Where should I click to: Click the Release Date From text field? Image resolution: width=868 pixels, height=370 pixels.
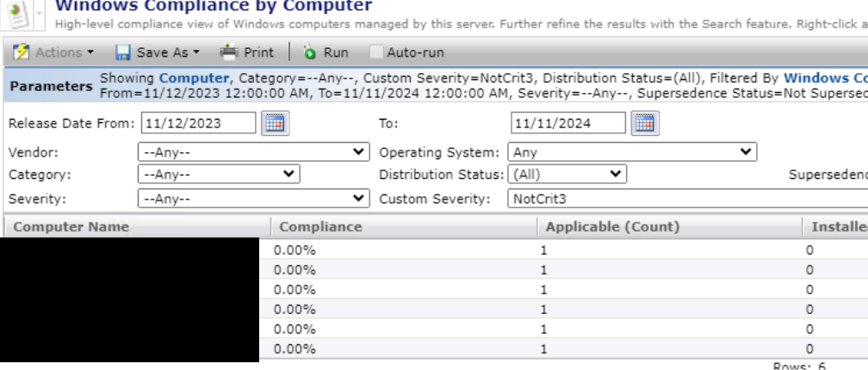tap(198, 123)
